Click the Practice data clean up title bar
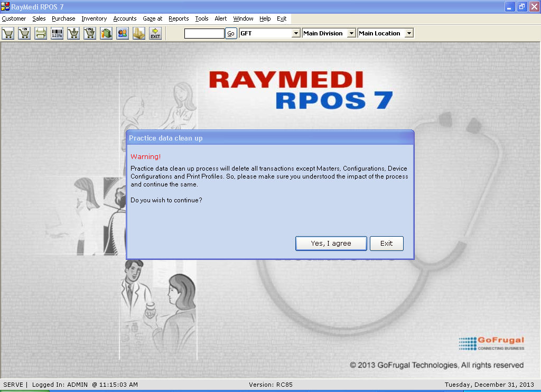Image resolution: width=541 pixels, height=392 pixels. (x=270, y=138)
